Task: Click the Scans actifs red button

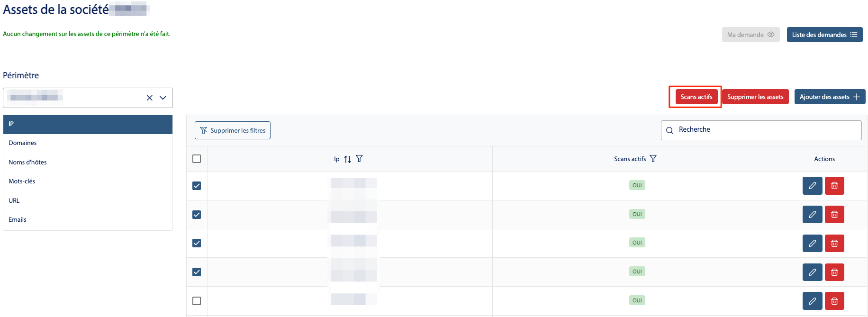Action: tap(696, 97)
